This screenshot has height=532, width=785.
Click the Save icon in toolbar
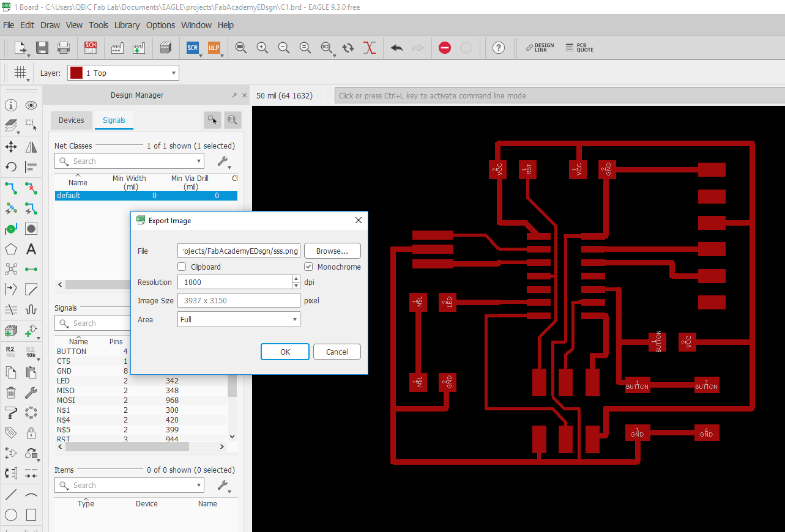tap(42, 48)
